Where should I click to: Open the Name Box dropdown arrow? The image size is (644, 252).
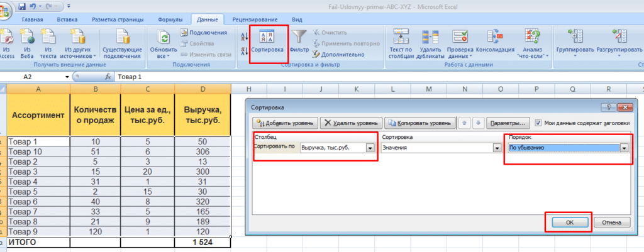67,77
